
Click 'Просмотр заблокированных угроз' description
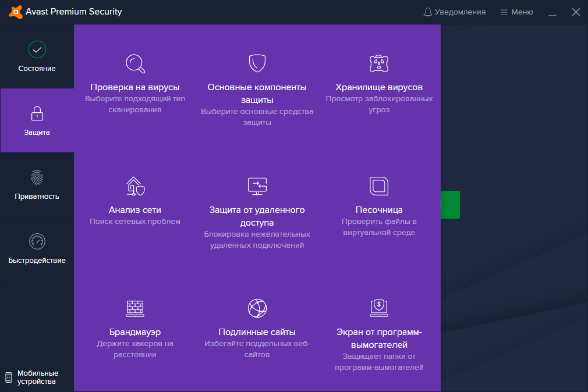(x=379, y=104)
